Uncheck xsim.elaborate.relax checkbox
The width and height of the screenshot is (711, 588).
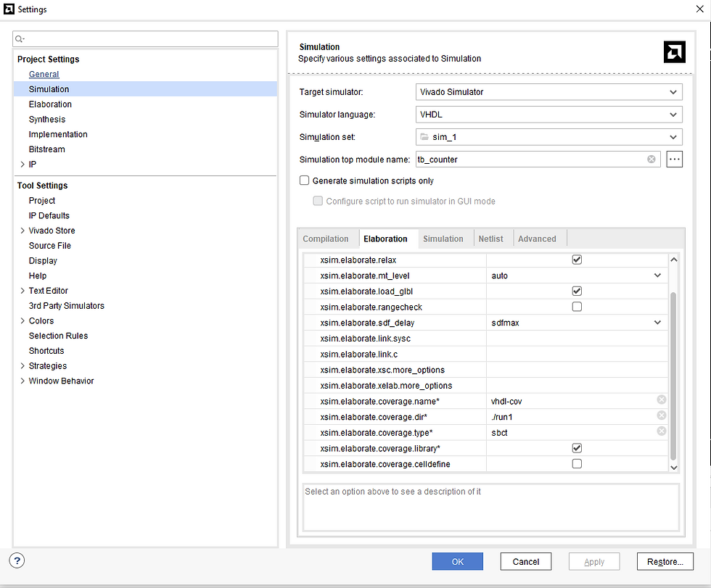point(577,260)
